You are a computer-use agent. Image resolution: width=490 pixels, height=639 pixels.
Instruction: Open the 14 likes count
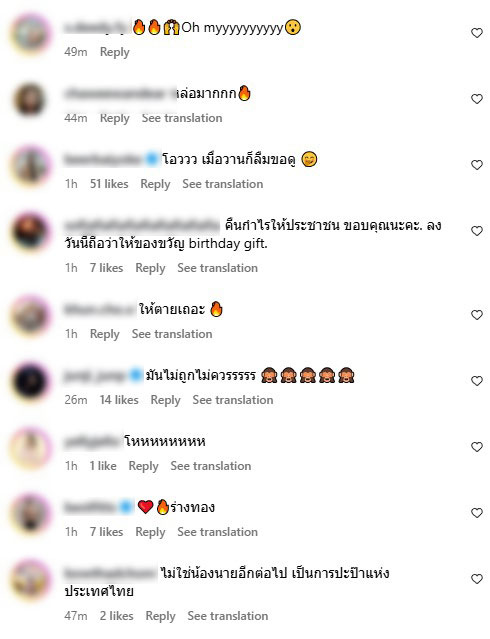click(x=119, y=400)
